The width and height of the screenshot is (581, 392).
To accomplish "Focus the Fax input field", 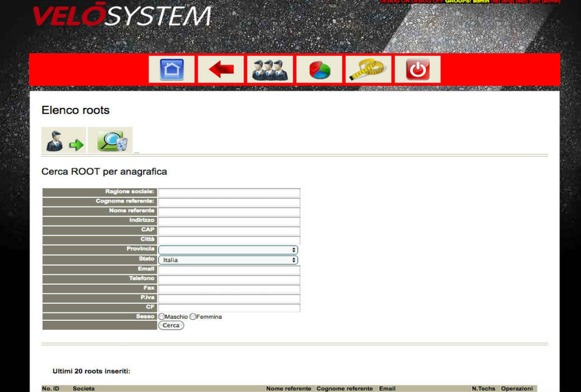I will [229, 289].
